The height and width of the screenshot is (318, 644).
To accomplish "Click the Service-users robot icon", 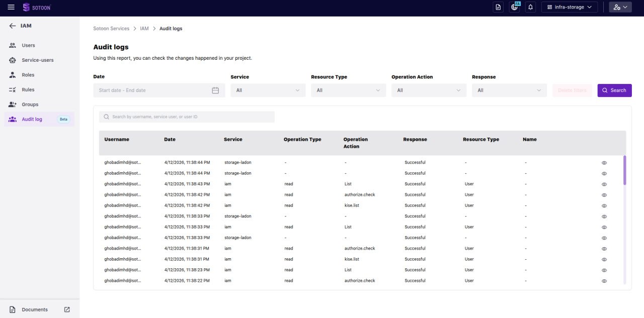I will (13, 60).
